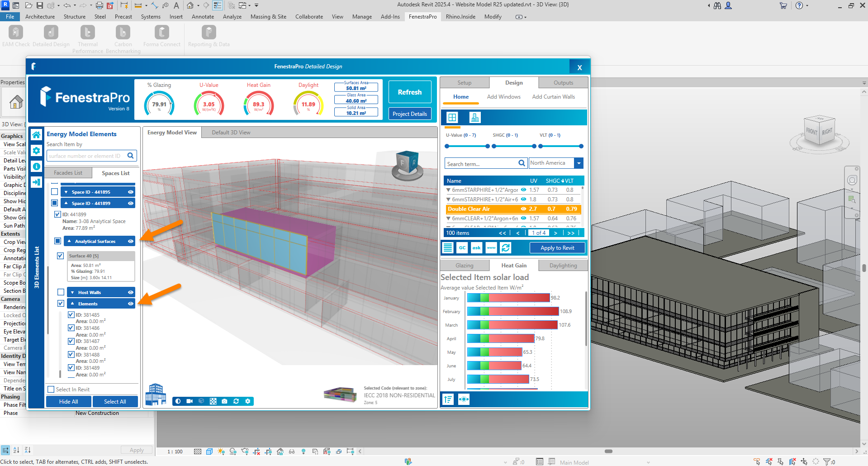Screen dimensions: 868x466
Task: Click the Forma Connect ribbon tool
Action: [x=162, y=36]
